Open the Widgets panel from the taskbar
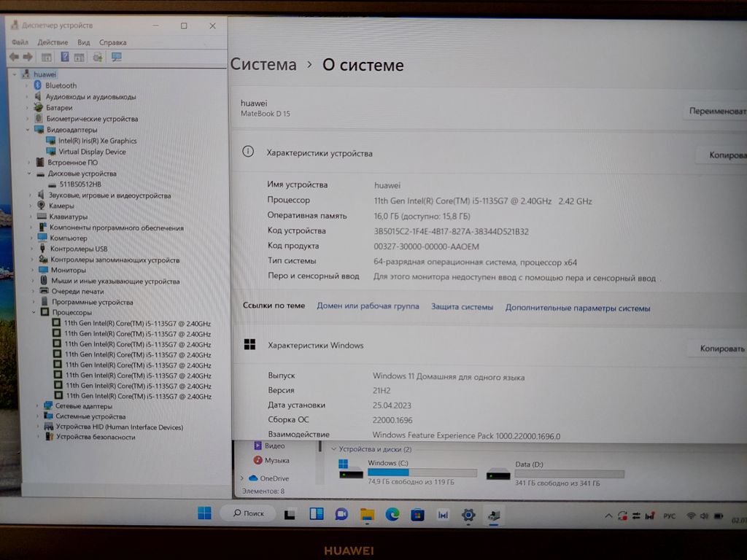This screenshot has width=747, height=560. [317, 514]
